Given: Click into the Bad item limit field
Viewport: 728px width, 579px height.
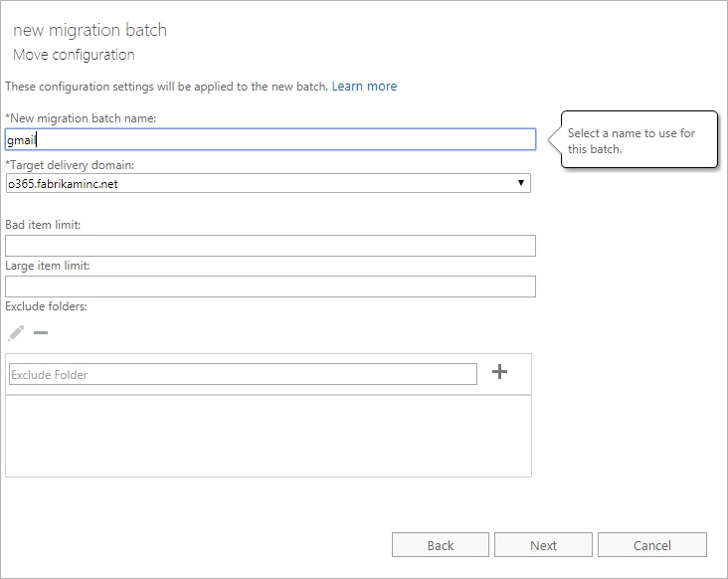Looking at the screenshot, I should pos(270,246).
